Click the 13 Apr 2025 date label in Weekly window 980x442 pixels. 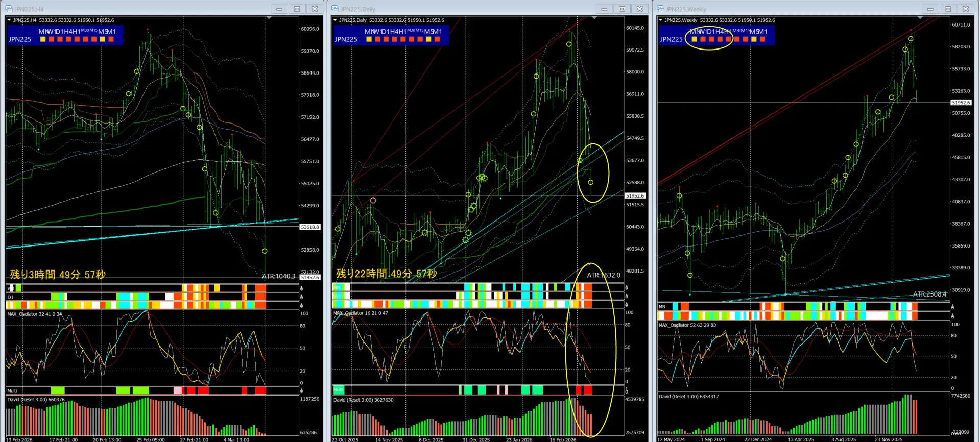[x=801, y=439]
